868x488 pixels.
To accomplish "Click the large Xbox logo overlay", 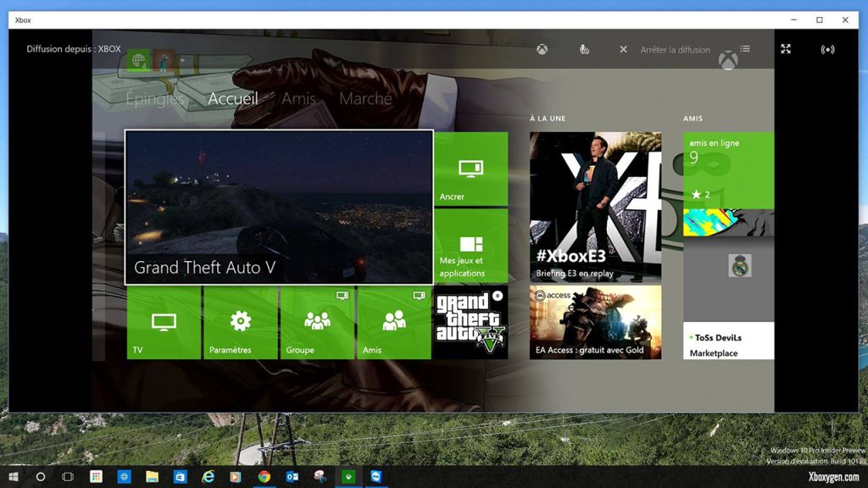I will (728, 60).
